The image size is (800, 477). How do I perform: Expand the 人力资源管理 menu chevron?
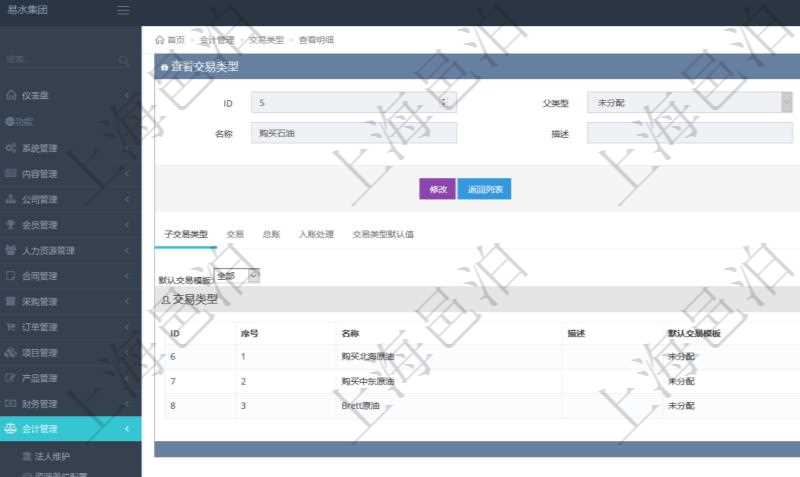(127, 250)
